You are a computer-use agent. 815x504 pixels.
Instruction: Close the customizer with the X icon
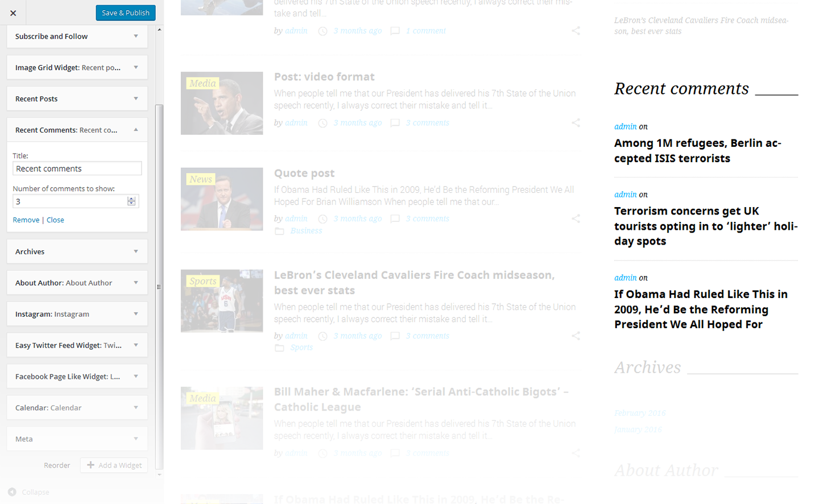pyautogui.click(x=13, y=13)
